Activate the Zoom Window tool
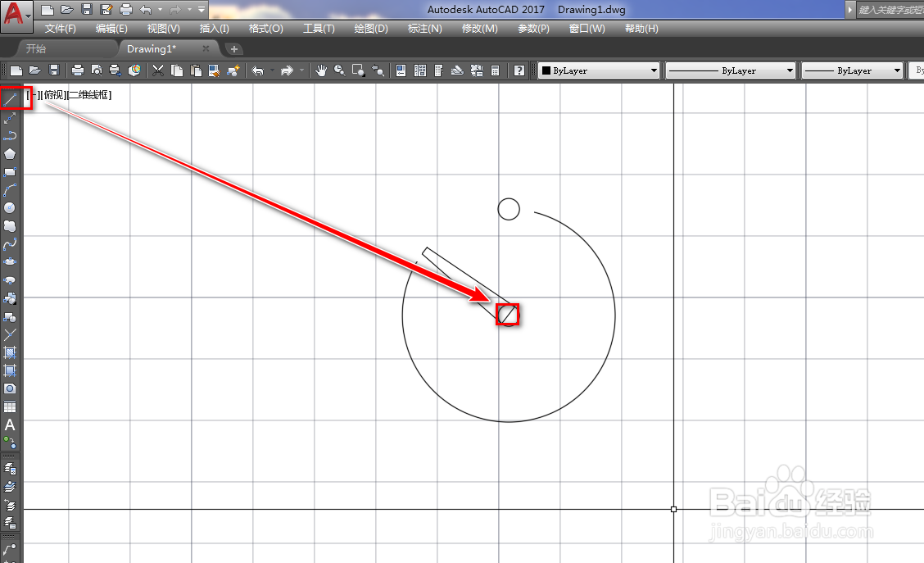 358,70
